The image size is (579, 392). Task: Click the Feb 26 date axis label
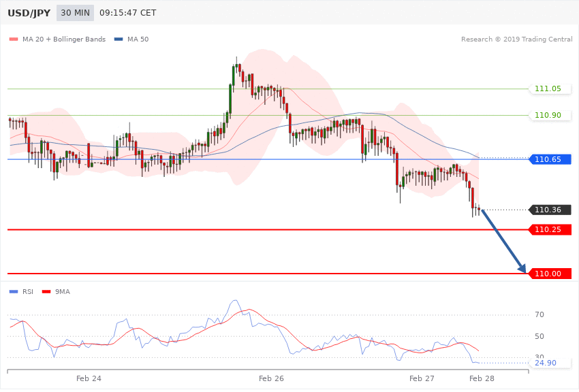click(271, 378)
